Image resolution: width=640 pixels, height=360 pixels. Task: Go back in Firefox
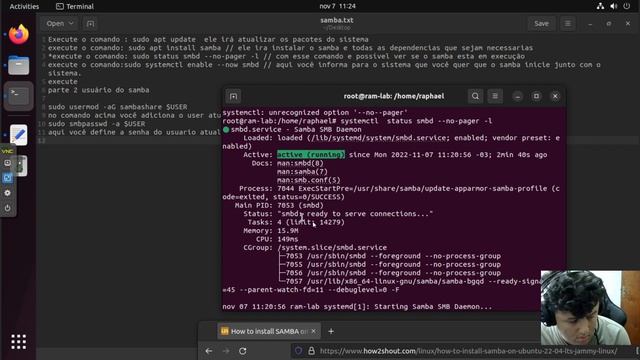coord(209,351)
